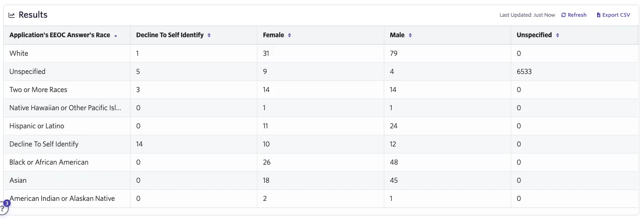Sort by Application's EEOC Answer's Race arrow

click(115, 35)
